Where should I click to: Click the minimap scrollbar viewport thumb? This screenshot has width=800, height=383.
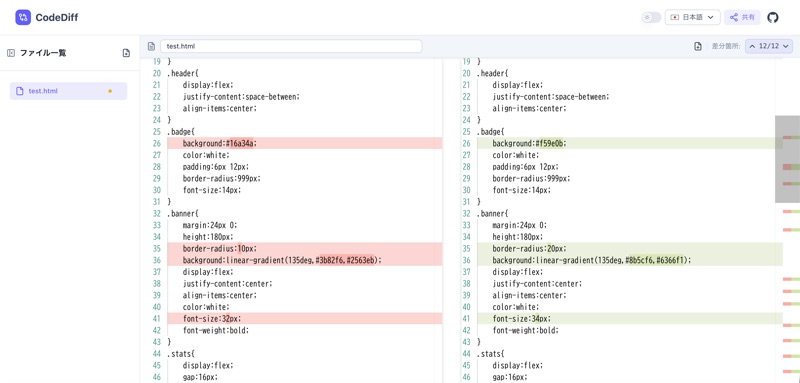coord(787,159)
